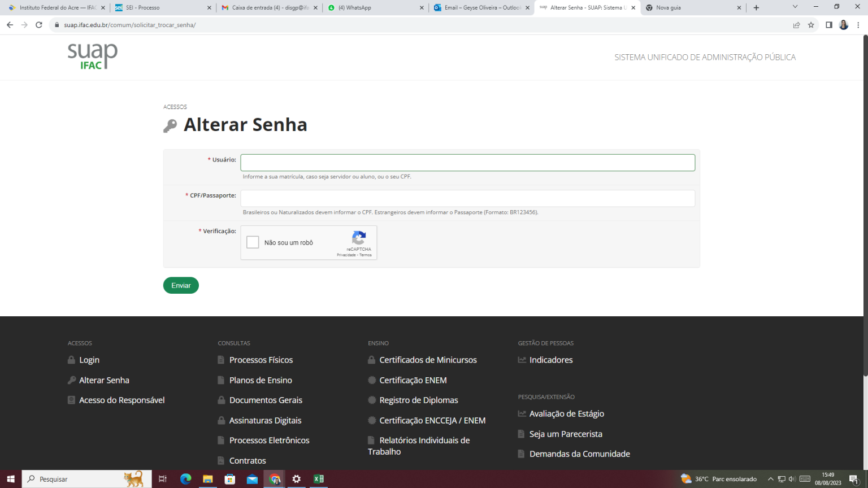Click the SUAP IFAC logo

(x=92, y=56)
